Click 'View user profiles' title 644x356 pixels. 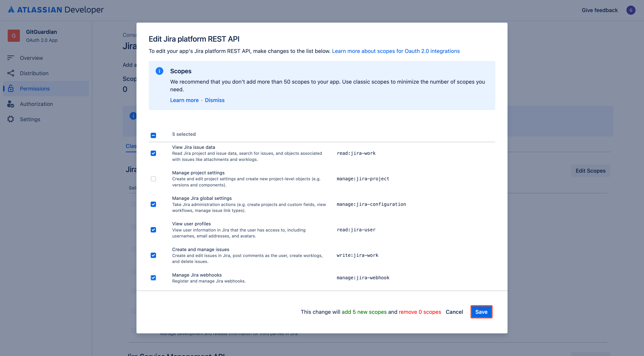(191, 224)
